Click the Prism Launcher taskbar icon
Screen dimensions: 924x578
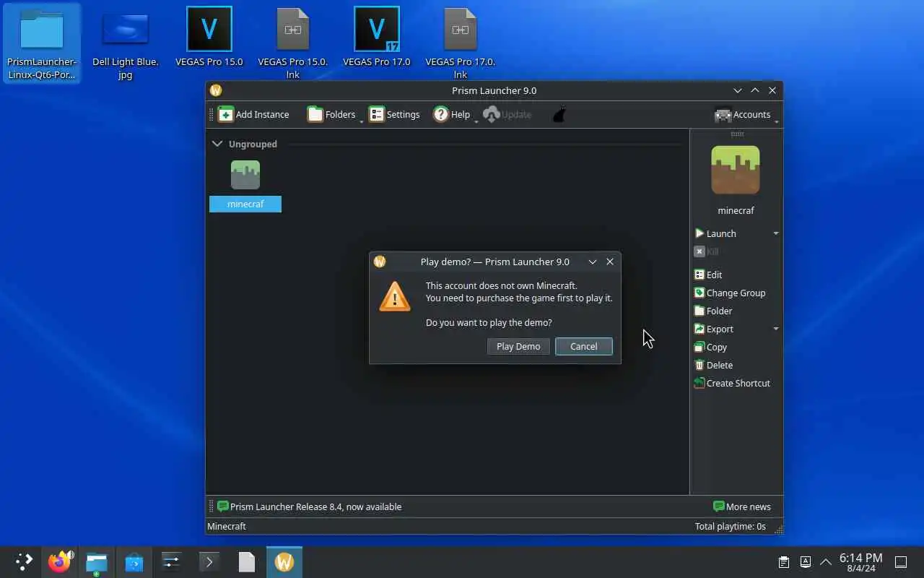pos(284,562)
